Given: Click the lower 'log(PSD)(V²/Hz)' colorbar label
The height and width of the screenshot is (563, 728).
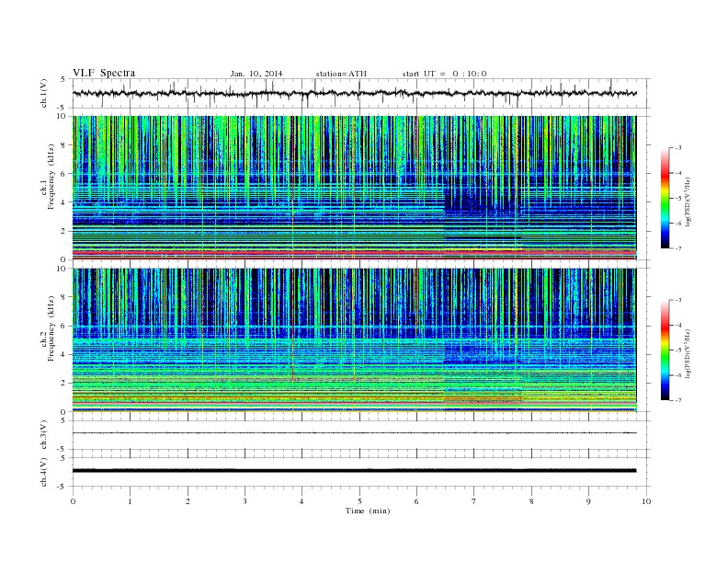Looking at the screenshot, I should pyautogui.click(x=688, y=353).
